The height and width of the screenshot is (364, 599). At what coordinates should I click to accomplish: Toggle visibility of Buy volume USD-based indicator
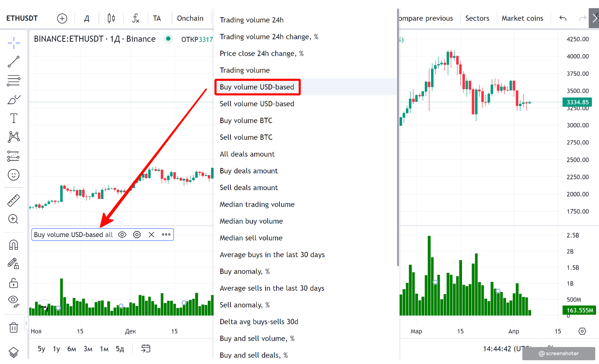pos(122,235)
